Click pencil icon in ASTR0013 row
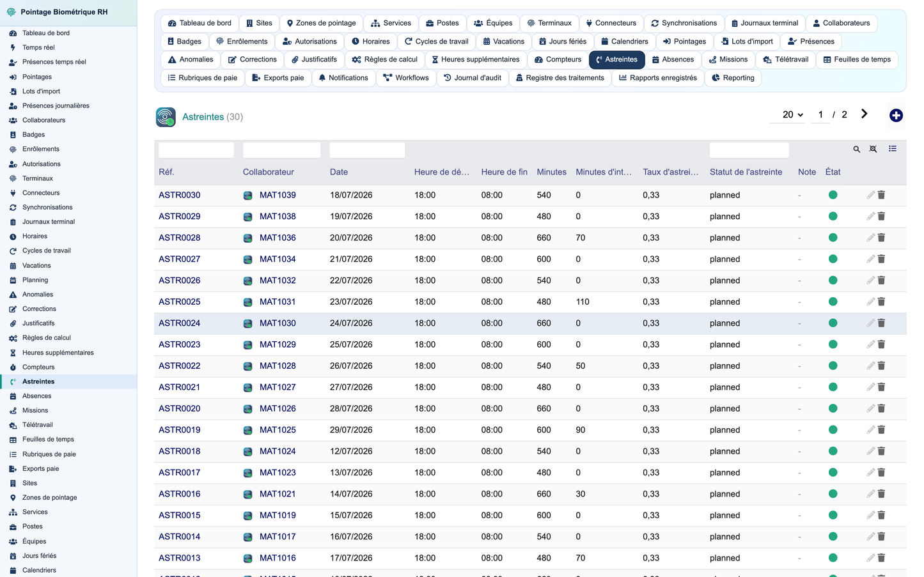 [x=870, y=558]
